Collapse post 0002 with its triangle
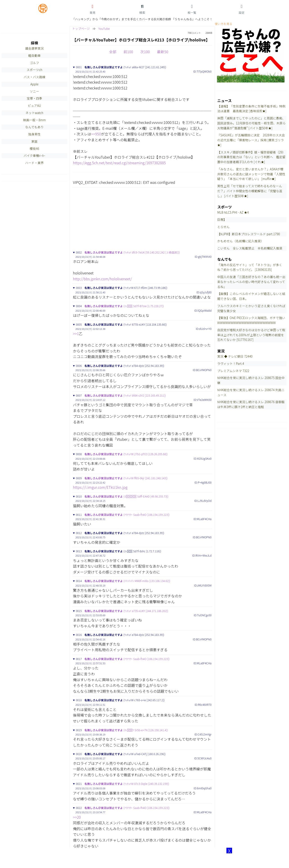 (x=74, y=252)
